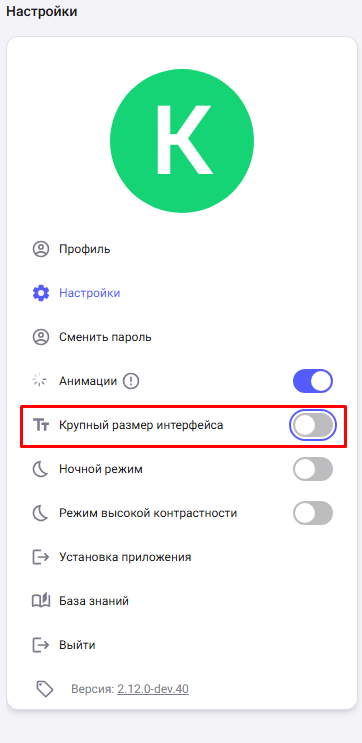
Task: Click the animations spinner icon
Action: click(x=39, y=381)
